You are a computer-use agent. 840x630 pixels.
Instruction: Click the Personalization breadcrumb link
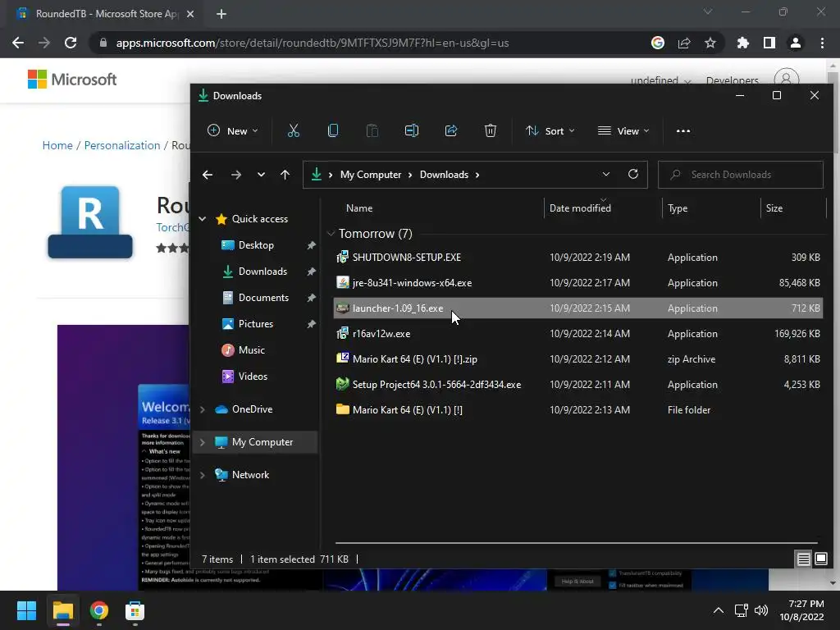tap(122, 145)
